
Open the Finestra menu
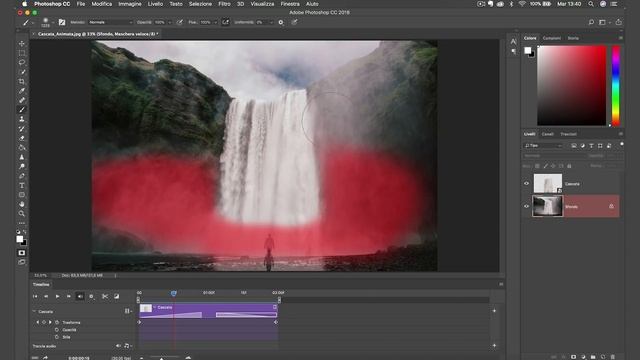tap(290, 4)
